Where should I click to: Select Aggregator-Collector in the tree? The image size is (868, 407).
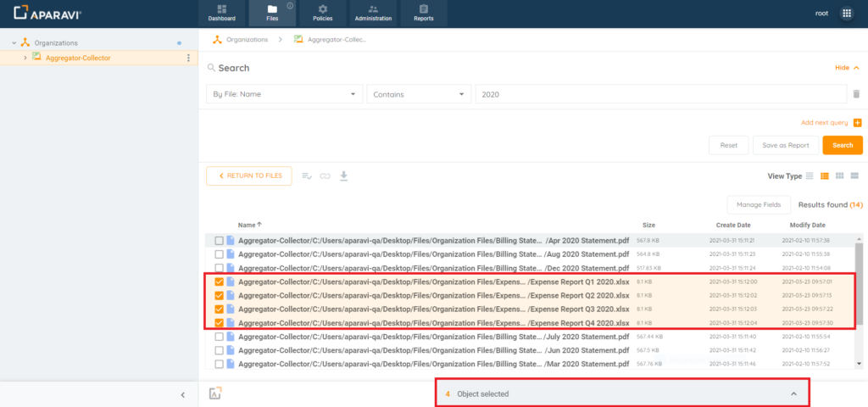[x=78, y=58]
